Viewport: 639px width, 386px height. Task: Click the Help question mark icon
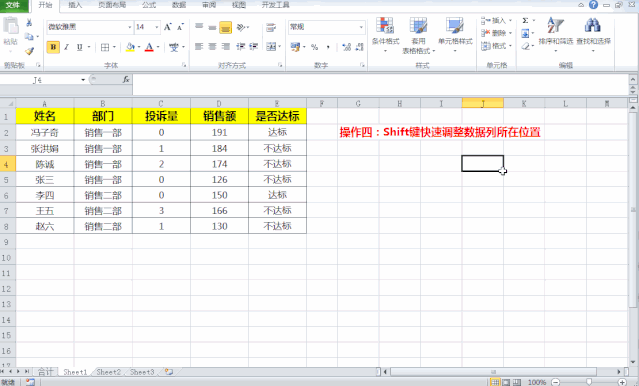point(593,5)
